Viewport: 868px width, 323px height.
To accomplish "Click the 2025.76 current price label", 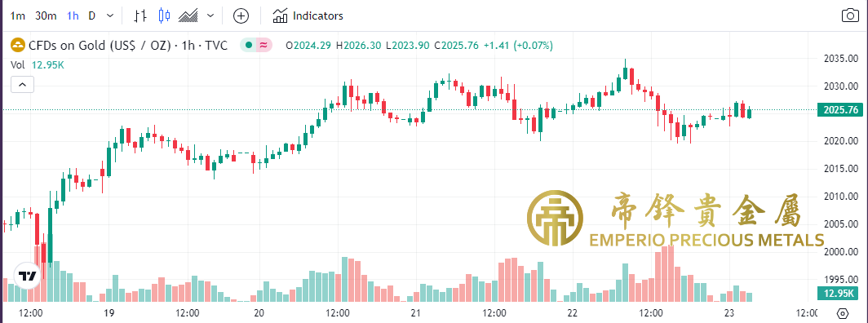I will point(839,110).
